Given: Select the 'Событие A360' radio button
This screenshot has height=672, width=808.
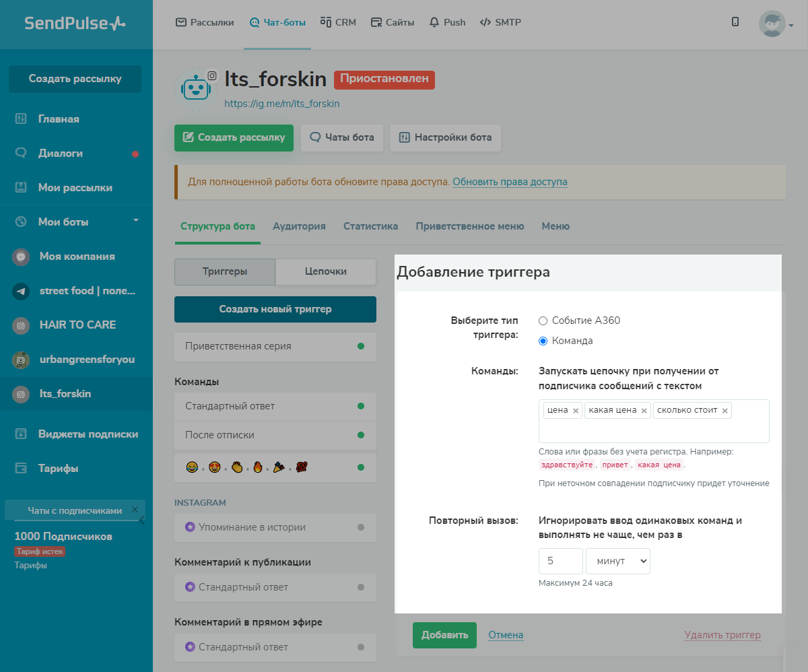Looking at the screenshot, I should [x=543, y=321].
